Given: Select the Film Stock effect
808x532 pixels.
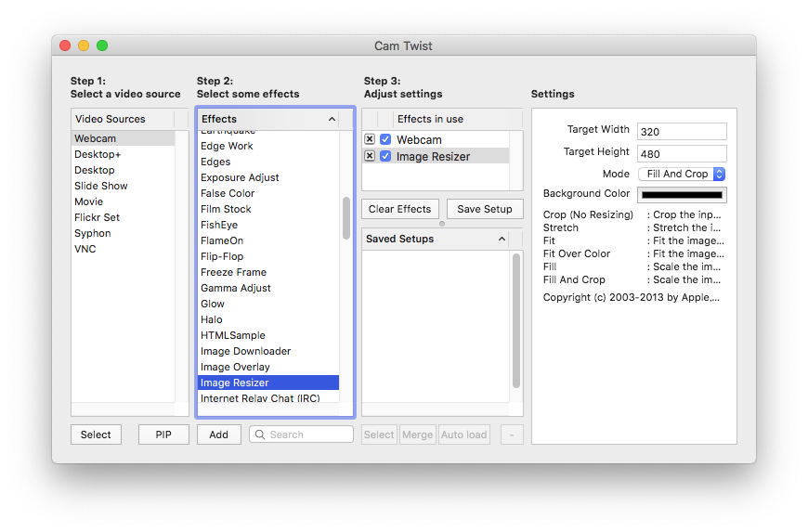Looking at the screenshot, I should point(268,209).
